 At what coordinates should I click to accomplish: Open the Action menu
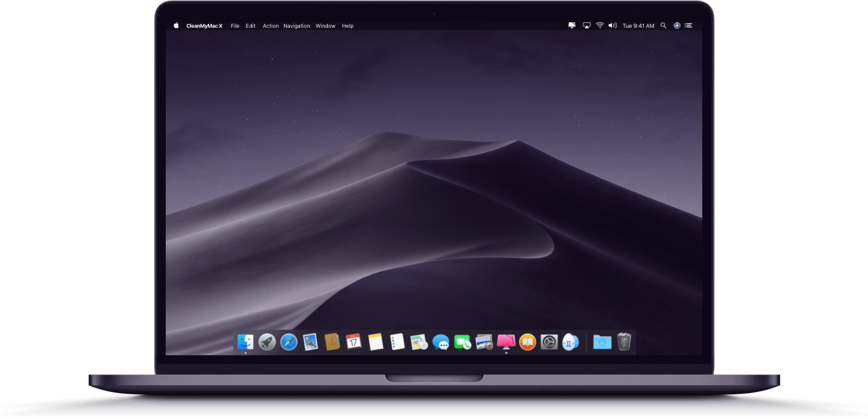click(271, 26)
